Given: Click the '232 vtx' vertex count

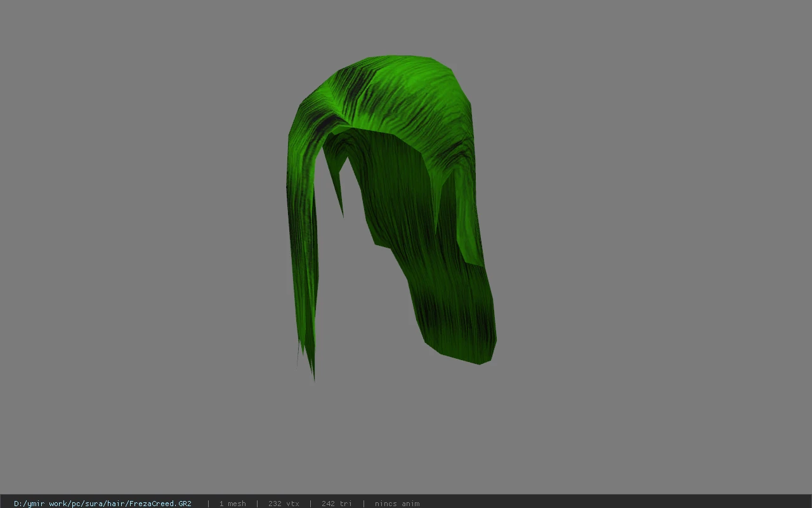Looking at the screenshot, I should pyautogui.click(x=284, y=504).
